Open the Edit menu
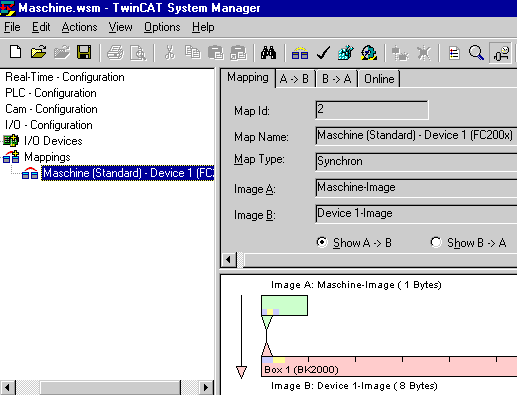517x395 pixels. click(41, 27)
